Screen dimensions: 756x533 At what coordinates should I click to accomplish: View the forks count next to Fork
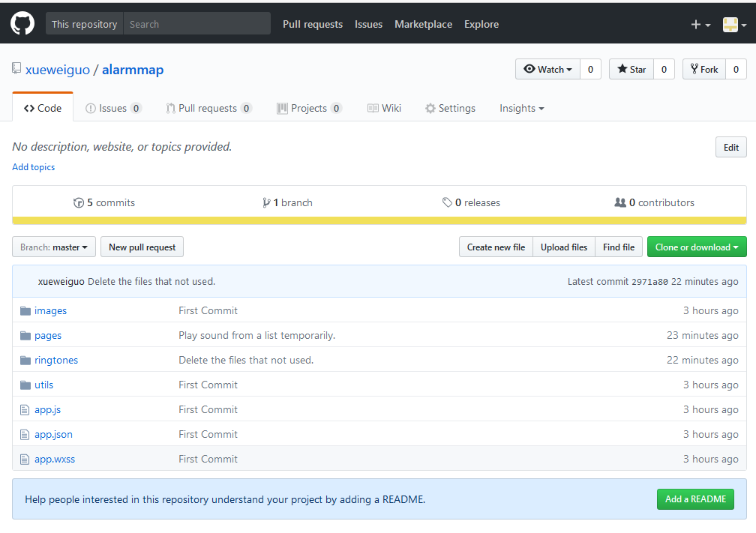[736, 70]
